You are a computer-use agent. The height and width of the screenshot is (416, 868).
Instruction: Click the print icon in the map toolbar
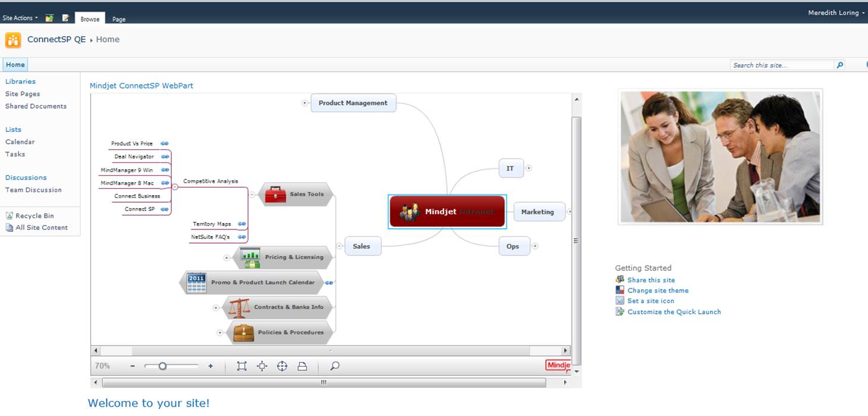pos(302,366)
